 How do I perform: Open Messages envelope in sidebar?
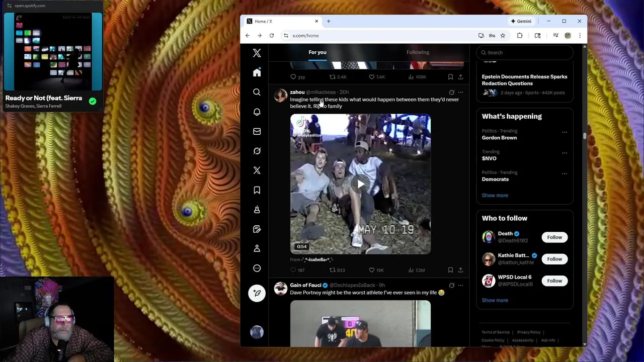[257, 131]
